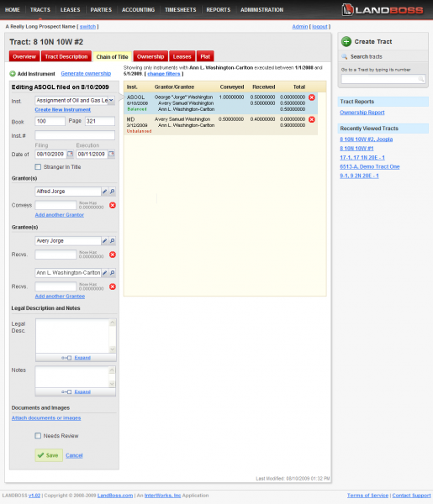This screenshot has width=433, height=504.
Task: Open the HOME menu
Action: (13, 9)
